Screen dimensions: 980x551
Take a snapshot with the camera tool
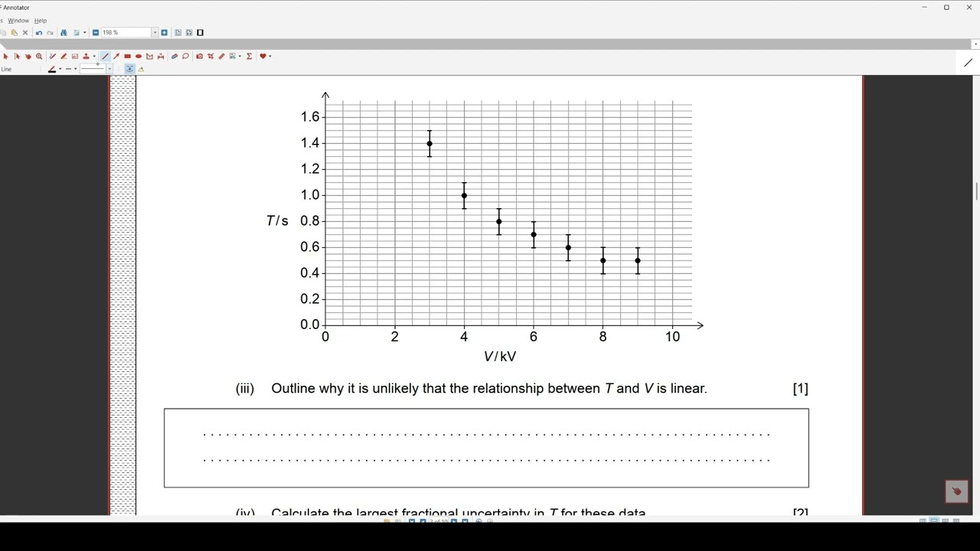click(199, 57)
